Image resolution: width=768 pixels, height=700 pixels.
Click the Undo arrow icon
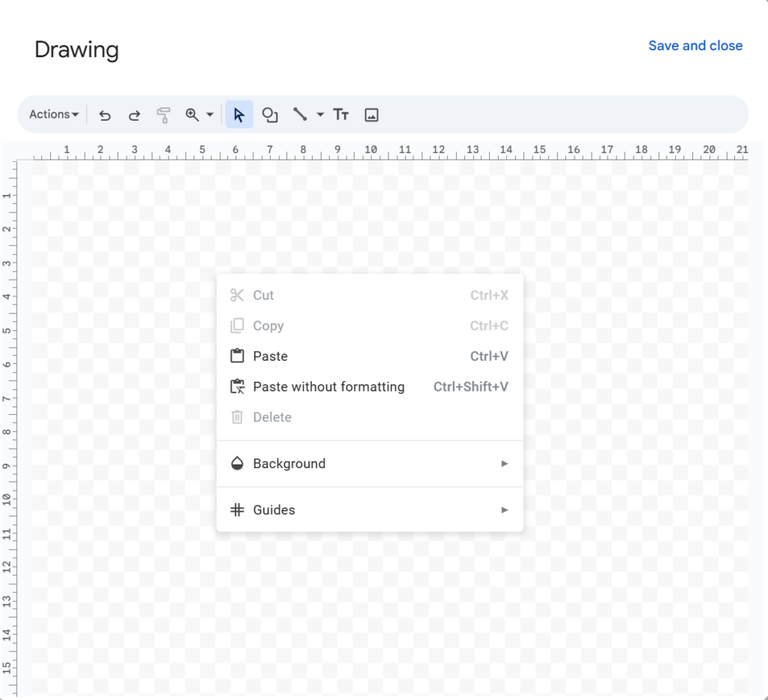105,115
